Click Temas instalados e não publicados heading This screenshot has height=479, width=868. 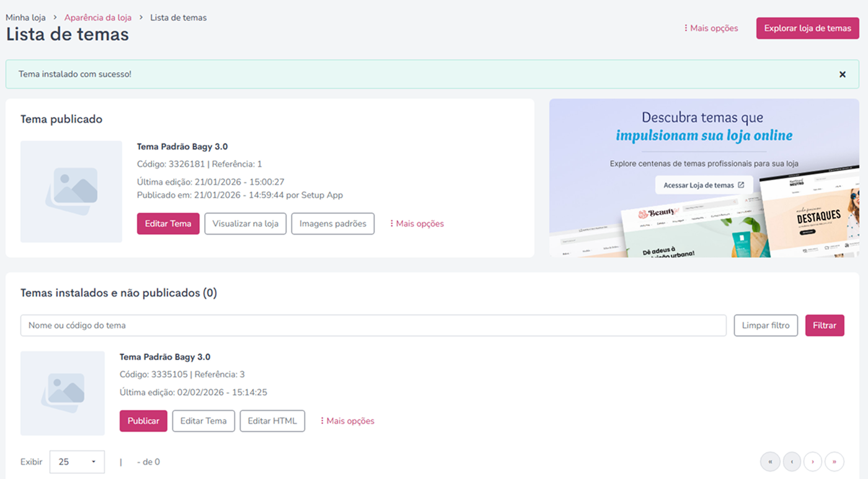click(x=118, y=293)
